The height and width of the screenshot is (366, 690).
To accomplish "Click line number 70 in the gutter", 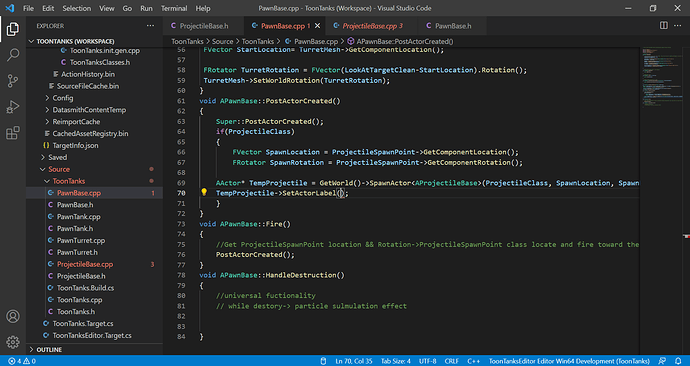I will tap(181, 193).
